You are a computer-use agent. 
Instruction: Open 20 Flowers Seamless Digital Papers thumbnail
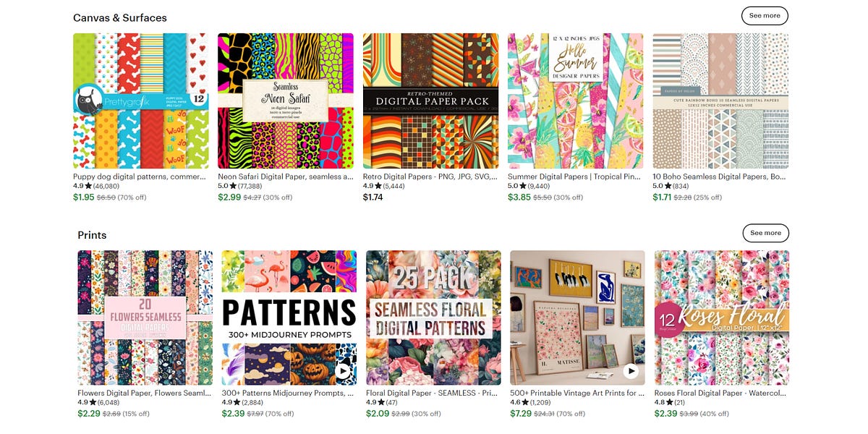coord(145,318)
